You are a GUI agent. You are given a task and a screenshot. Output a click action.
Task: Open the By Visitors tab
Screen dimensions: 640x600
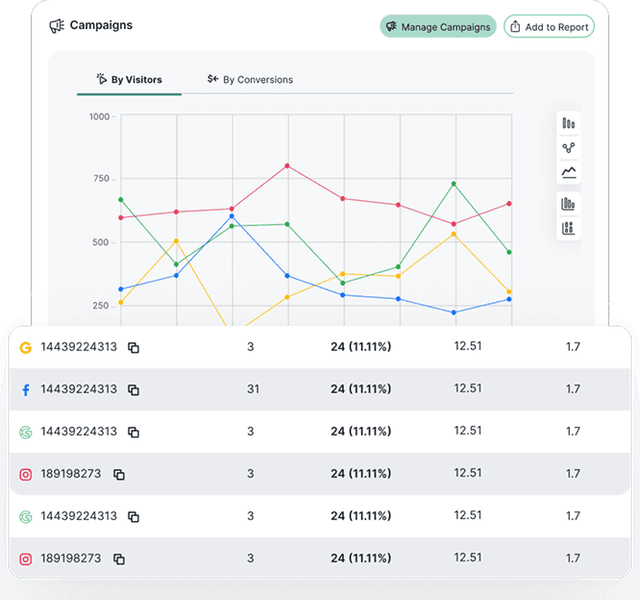click(x=129, y=79)
